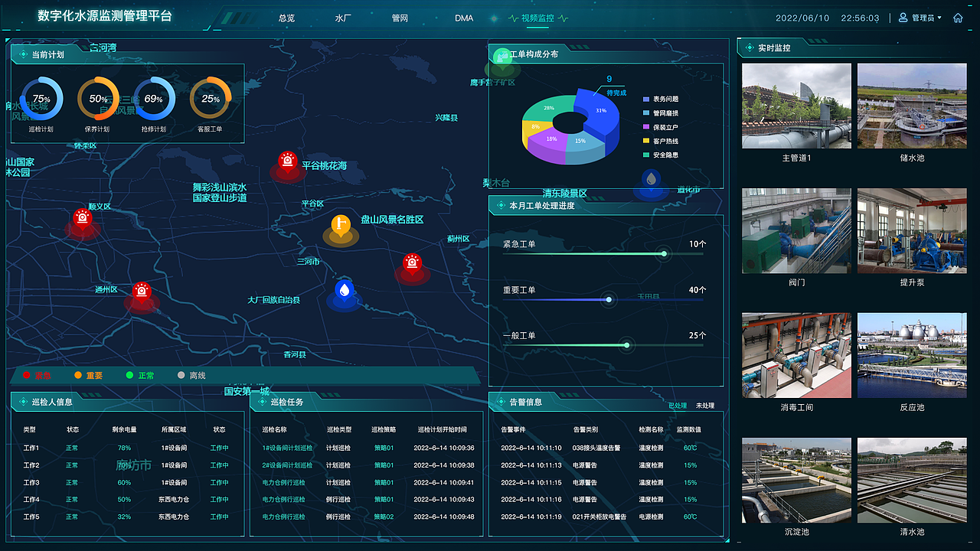Select the 021开关柜放电警告 alarm entry
Viewport: 980px width, 551px height.
tap(599, 517)
